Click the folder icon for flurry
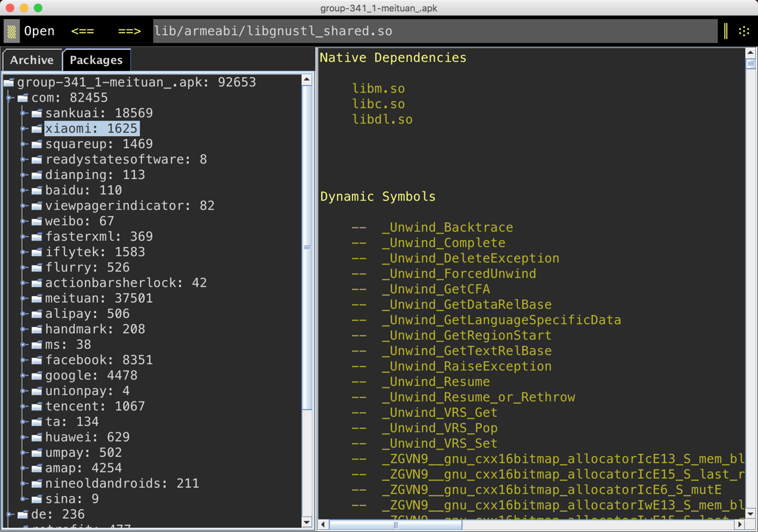Image resolution: width=758 pixels, height=532 pixels. click(37, 268)
